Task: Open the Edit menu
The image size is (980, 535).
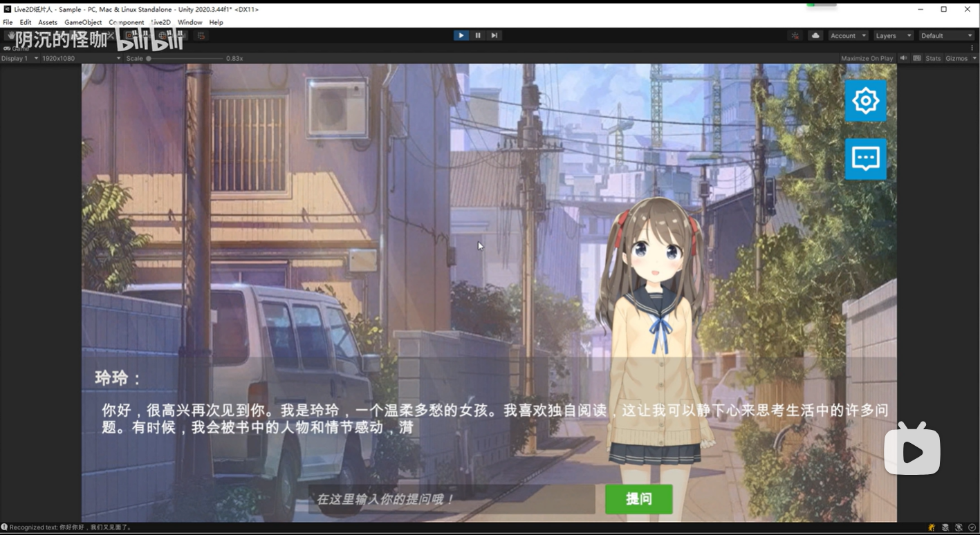Action: tap(26, 22)
